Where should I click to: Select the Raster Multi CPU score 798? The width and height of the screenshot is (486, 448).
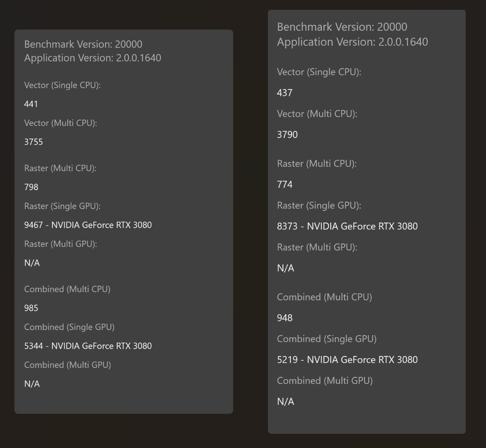[x=31, y=187]
